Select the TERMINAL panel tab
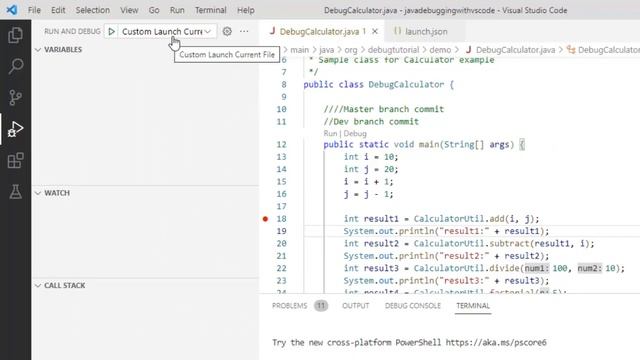The image size is (640, 360). point(473,306)
